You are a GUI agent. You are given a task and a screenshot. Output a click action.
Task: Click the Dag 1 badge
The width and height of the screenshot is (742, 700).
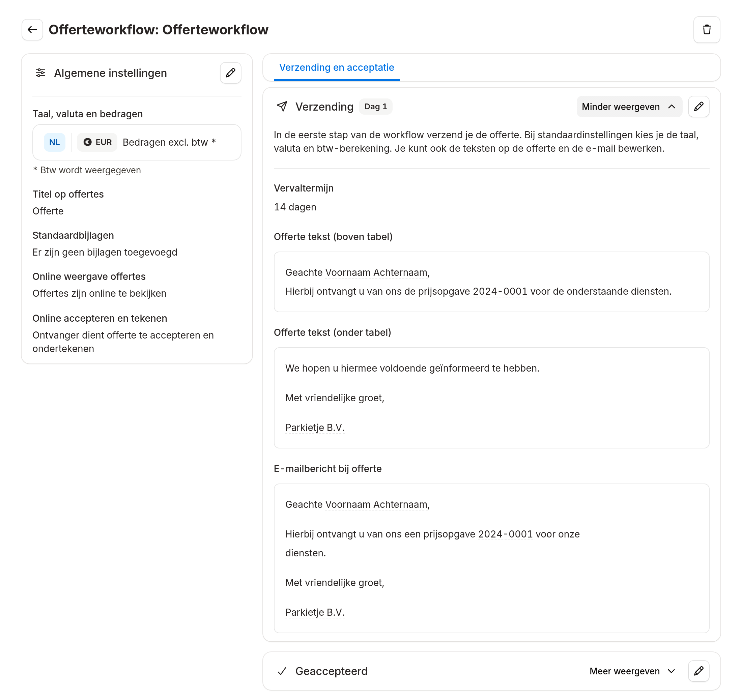375,107
